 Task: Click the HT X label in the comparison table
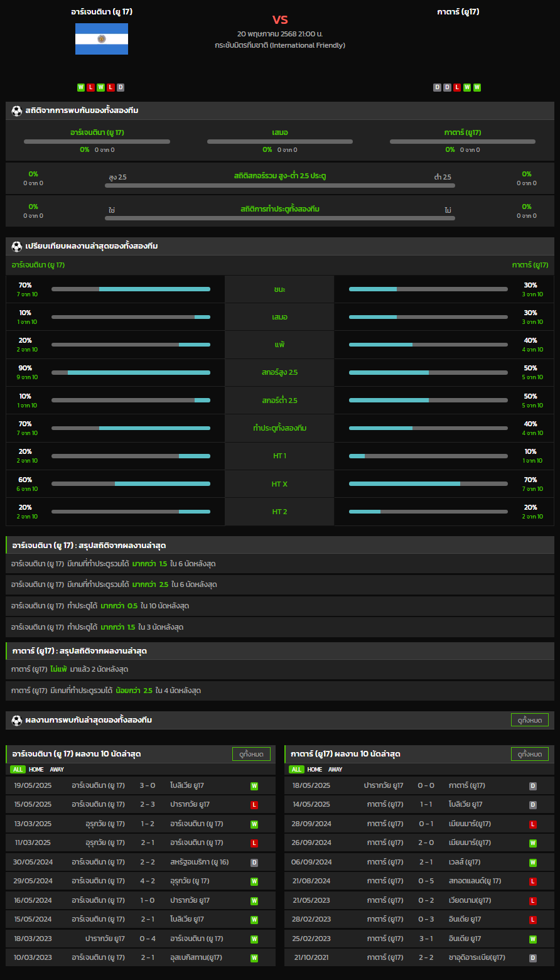tap(280, 484)
